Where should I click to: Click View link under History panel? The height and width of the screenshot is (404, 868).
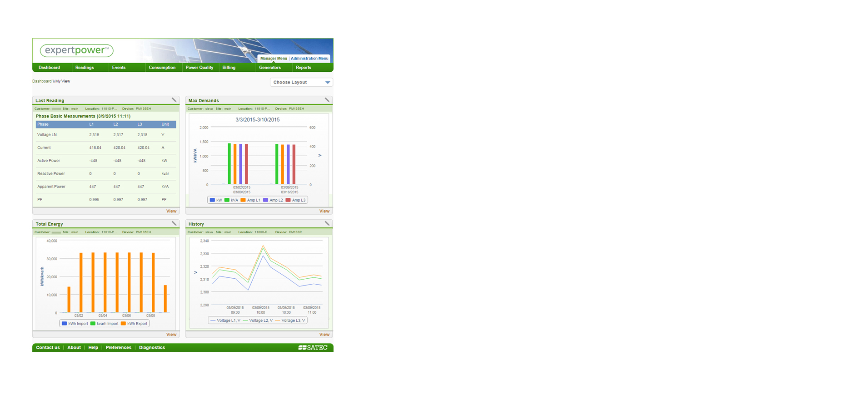click(x=324, y=335)
